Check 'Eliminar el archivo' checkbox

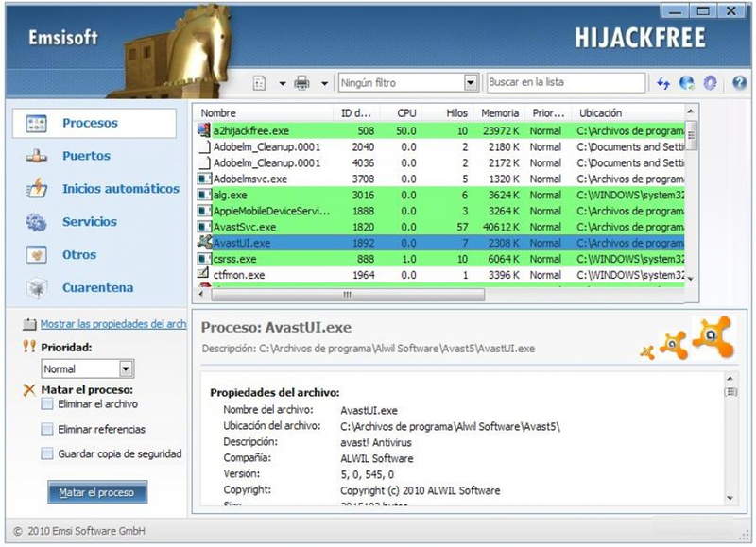[47, 403]
